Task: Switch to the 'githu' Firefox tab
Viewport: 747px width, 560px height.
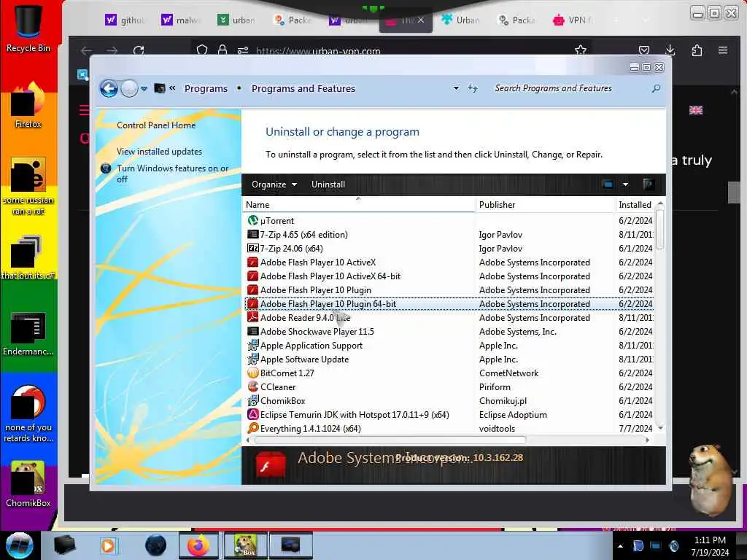Action: pyautogui.click(x=125, y=20)
